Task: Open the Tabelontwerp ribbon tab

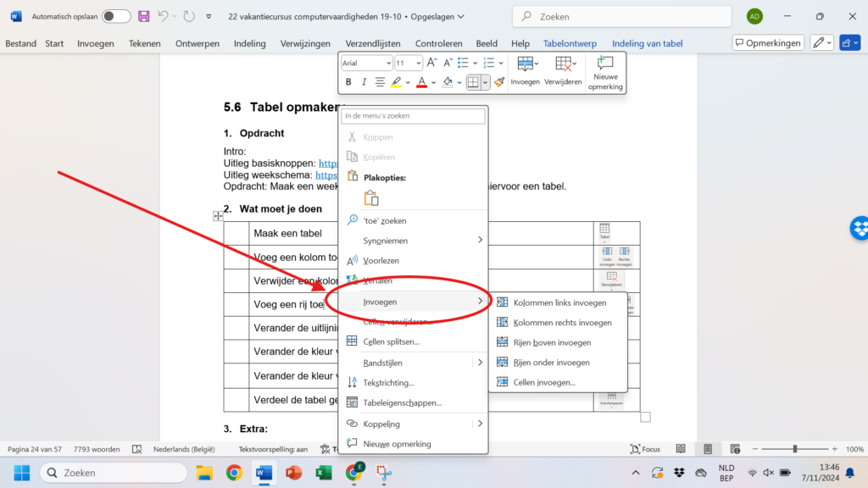Action: point(570,43)
